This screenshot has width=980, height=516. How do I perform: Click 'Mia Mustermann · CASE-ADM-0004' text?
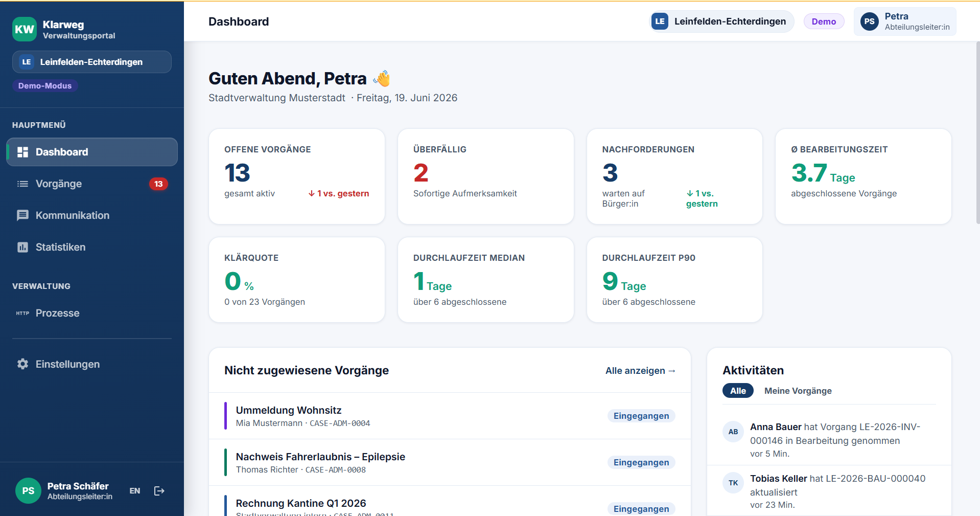[x=303, y=423]
